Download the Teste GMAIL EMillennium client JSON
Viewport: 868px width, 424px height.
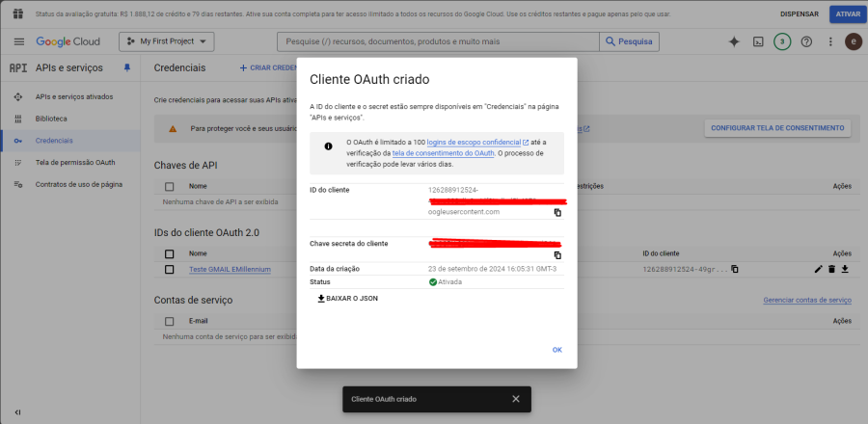coord(845,269)
